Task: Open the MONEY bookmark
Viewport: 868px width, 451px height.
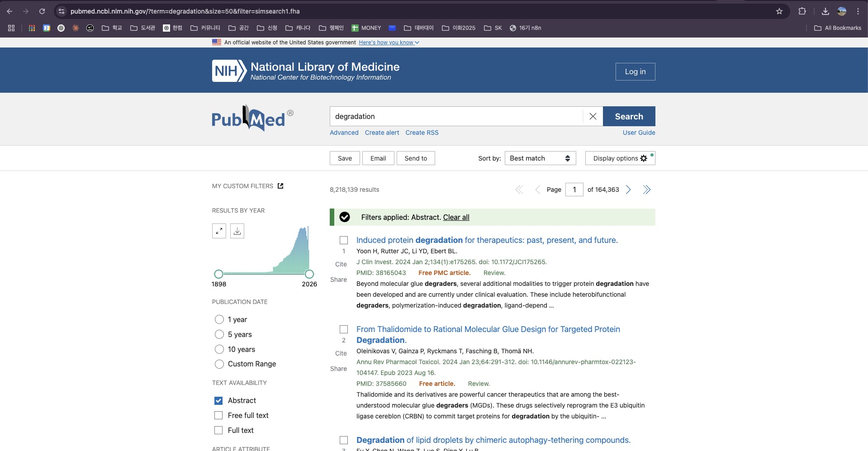Action: pyautogui.click(x=366, y=28)
